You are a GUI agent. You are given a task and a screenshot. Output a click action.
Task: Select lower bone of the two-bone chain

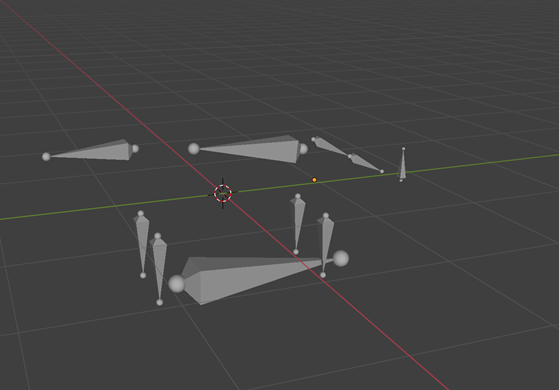(x=365, y=163)
